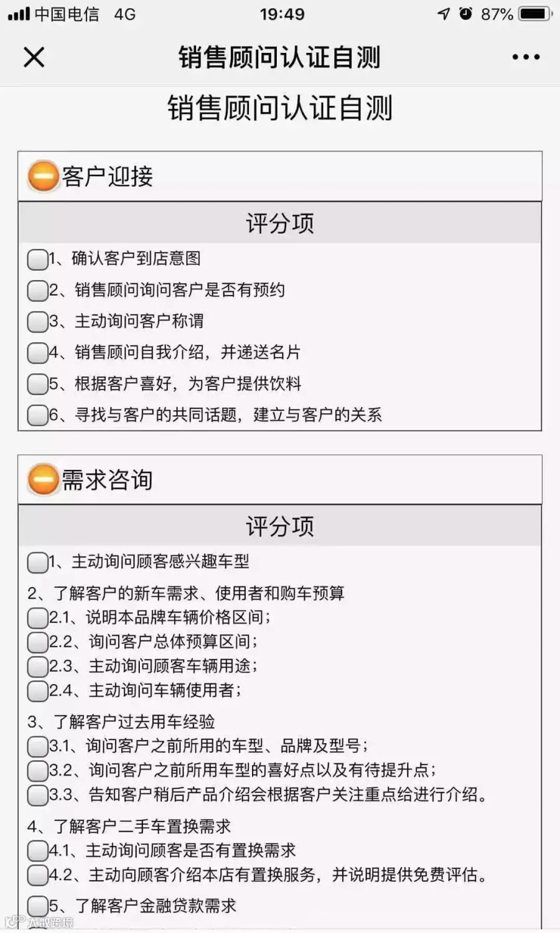Screen dimensions: 560x933
Task: Check 寻找与客户的共同话题 checkbox
Action: tap(38, 415)
